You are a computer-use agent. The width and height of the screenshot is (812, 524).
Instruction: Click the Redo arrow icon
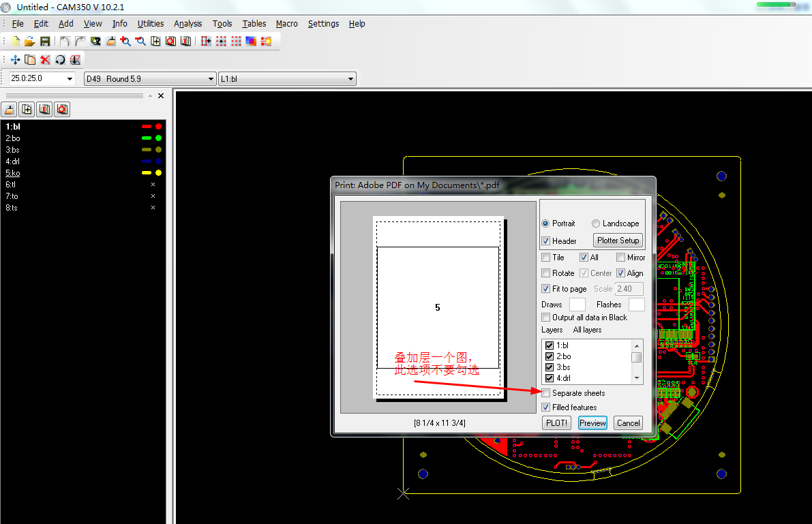[80, 42]
